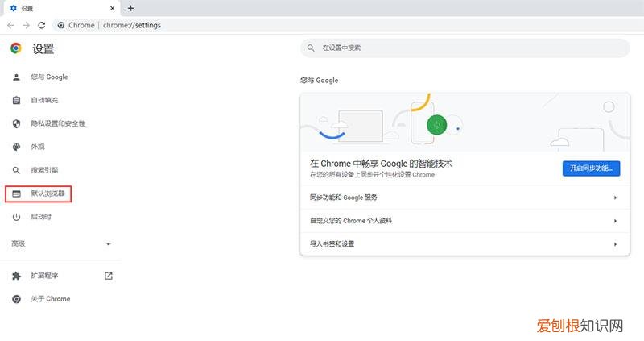Viewport: 644px width, 341px height.
Task: Open 导入书签和设置 row
Action: point(465,244)
